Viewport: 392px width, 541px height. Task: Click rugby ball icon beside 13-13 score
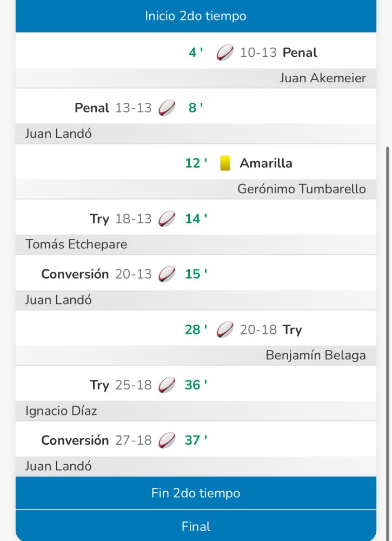[x=167, y=108]
